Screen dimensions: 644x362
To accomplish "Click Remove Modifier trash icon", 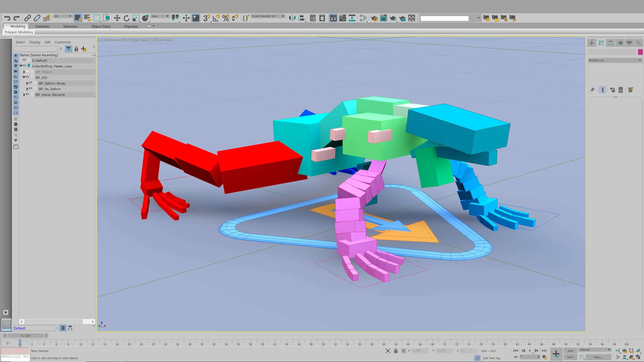I will coord(621,90).
